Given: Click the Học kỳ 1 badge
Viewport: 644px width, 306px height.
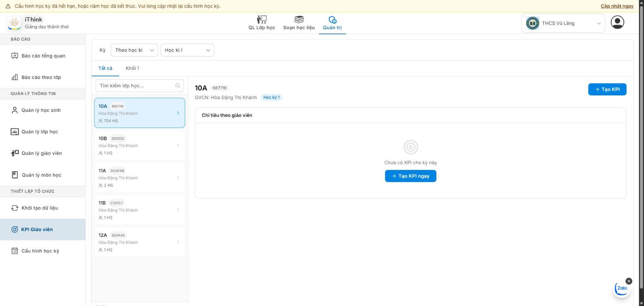Looking at the screenshot, I should [x=271, y=97].
